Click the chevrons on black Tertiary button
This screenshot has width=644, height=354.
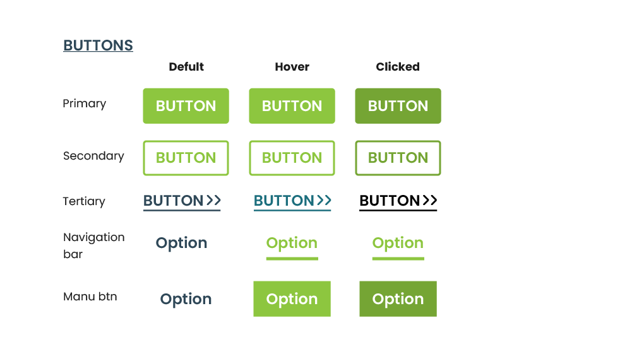click(x=430, y=201)
